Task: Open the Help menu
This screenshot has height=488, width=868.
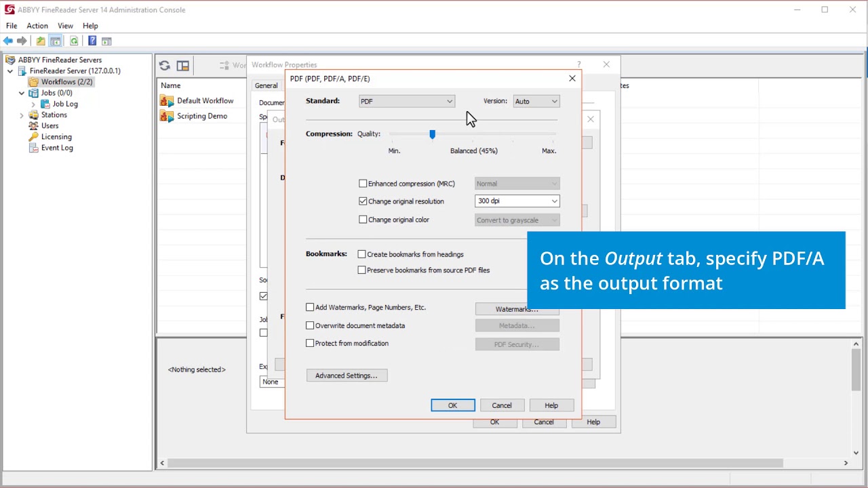Action: point(90,26)
